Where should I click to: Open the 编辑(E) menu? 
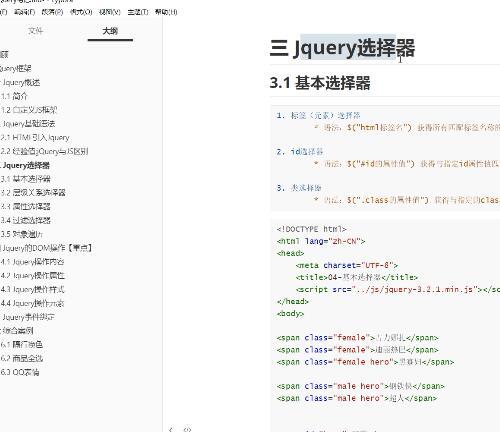pos(24,12)
